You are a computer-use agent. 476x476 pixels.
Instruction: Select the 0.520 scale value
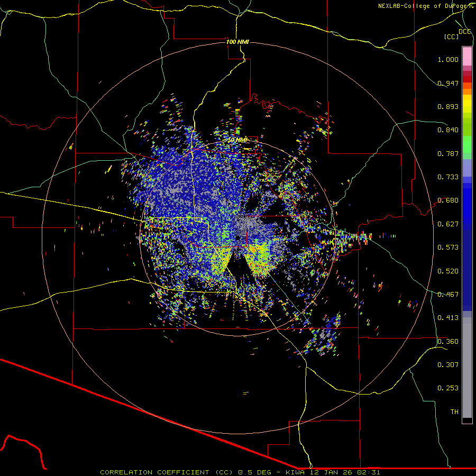448,271
